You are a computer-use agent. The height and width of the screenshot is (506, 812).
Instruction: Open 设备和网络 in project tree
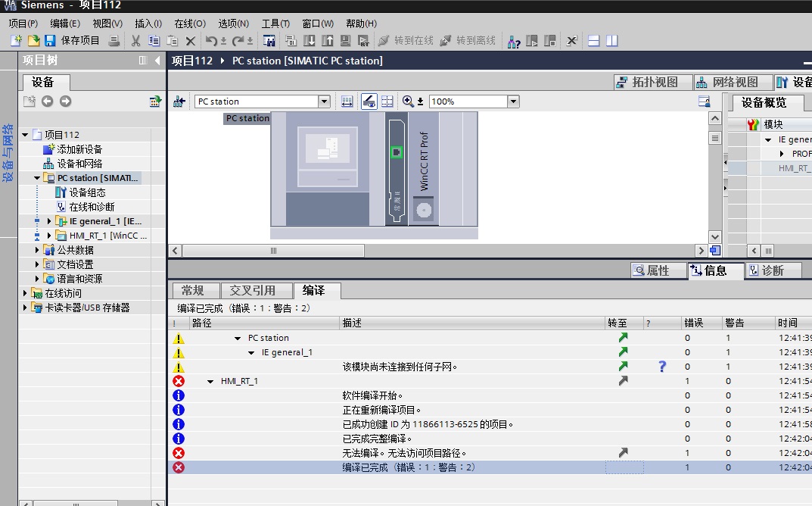[x=79, y=164]
